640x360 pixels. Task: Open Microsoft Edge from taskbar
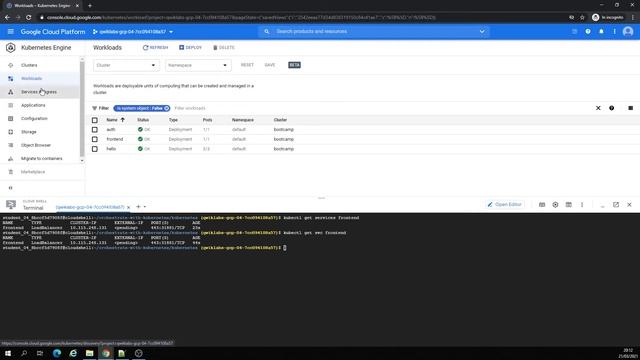tap(57, 353)
